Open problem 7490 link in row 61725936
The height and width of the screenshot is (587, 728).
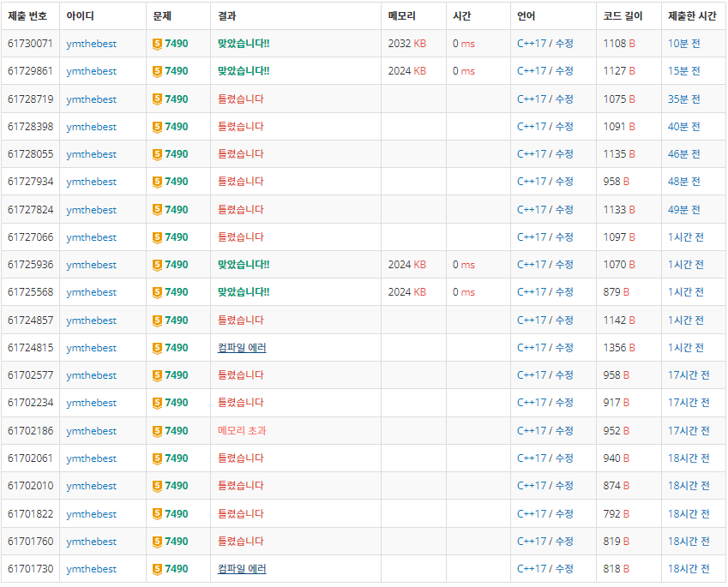[177, 265]
